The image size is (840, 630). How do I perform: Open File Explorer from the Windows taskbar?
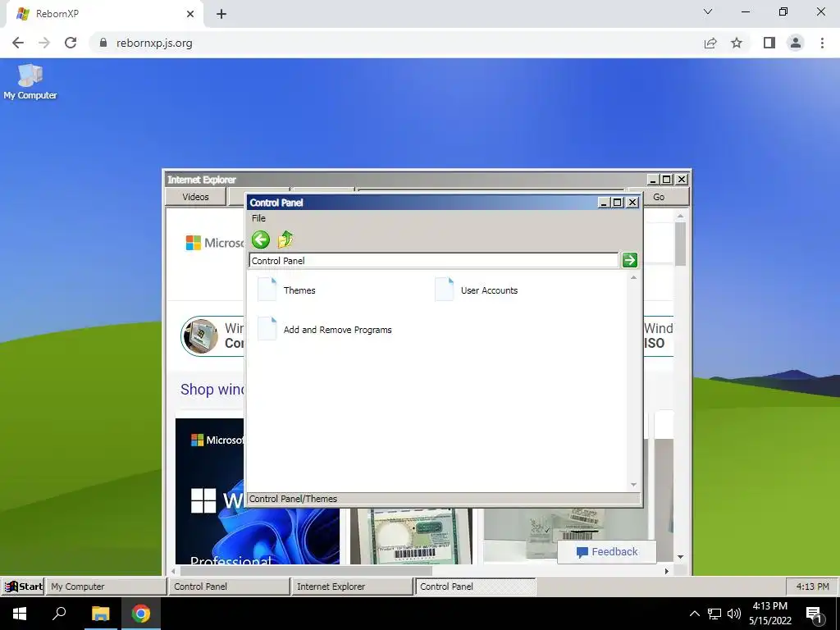(x=101, y=614)
